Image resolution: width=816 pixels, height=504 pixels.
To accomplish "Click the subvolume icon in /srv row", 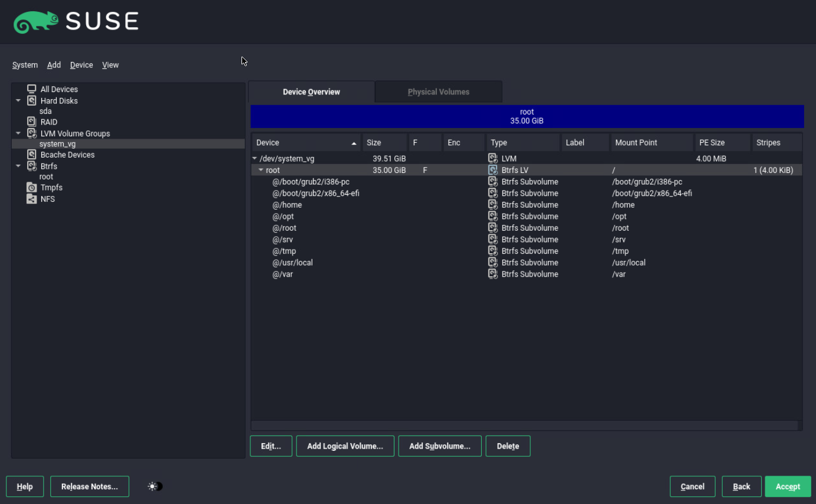I will 493,240.
